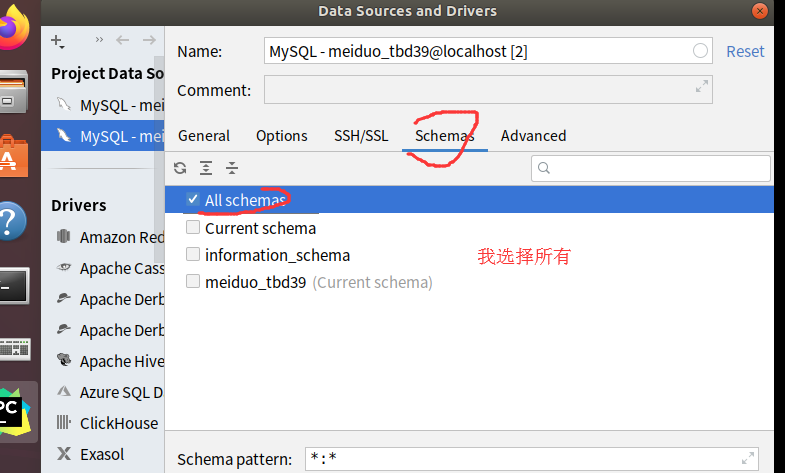The height and width of the screenshot is (473, 785).
Task: Check the information_schema checkbox
Action: (193, 254)
